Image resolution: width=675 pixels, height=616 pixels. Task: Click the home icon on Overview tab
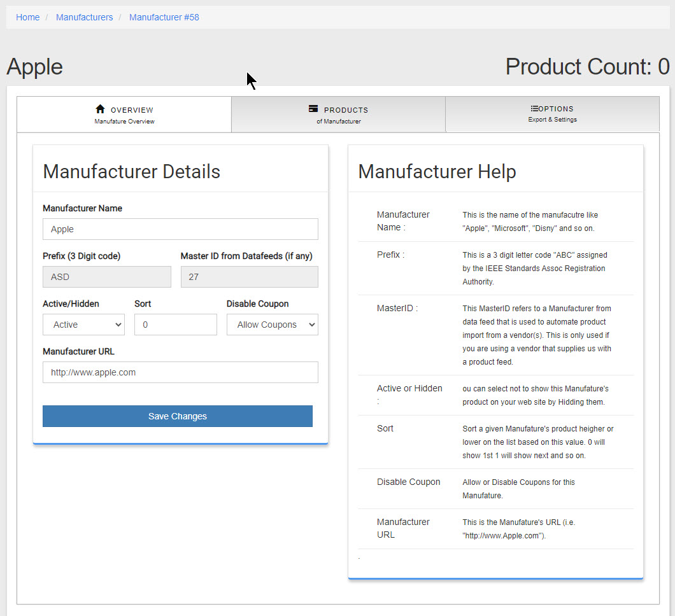click(100, 109)
